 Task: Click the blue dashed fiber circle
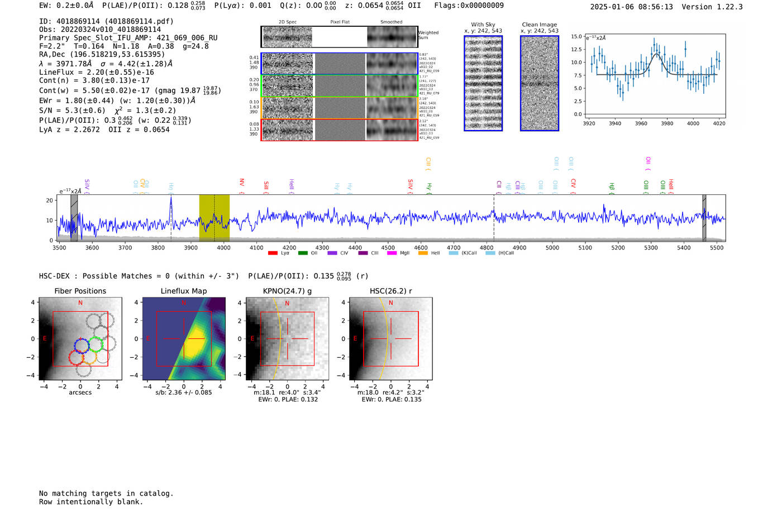pyautogui.click(x=82, y=345)
